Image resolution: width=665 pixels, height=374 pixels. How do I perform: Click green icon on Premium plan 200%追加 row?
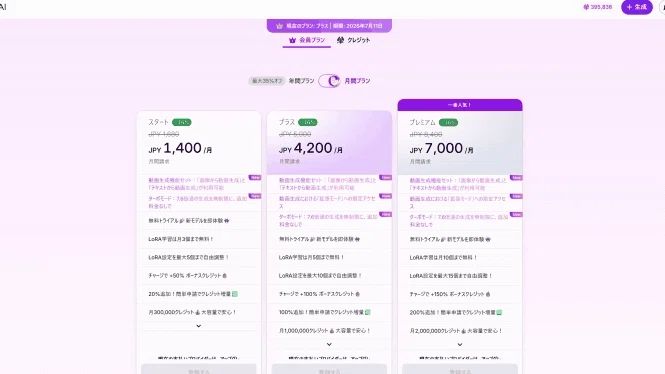pos(499,313)
